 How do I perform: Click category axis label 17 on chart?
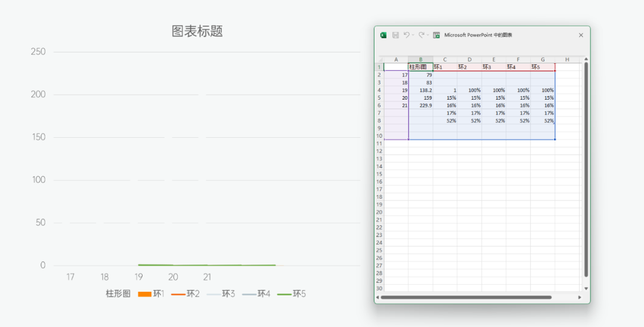tap(70, 277)
